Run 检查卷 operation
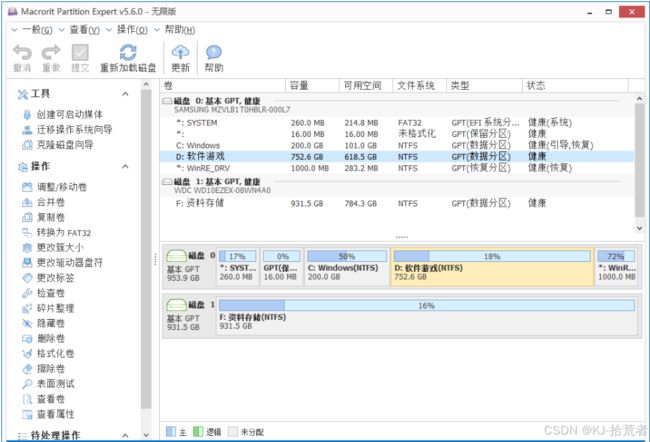 pyautogui.click(x=43, y=293)
